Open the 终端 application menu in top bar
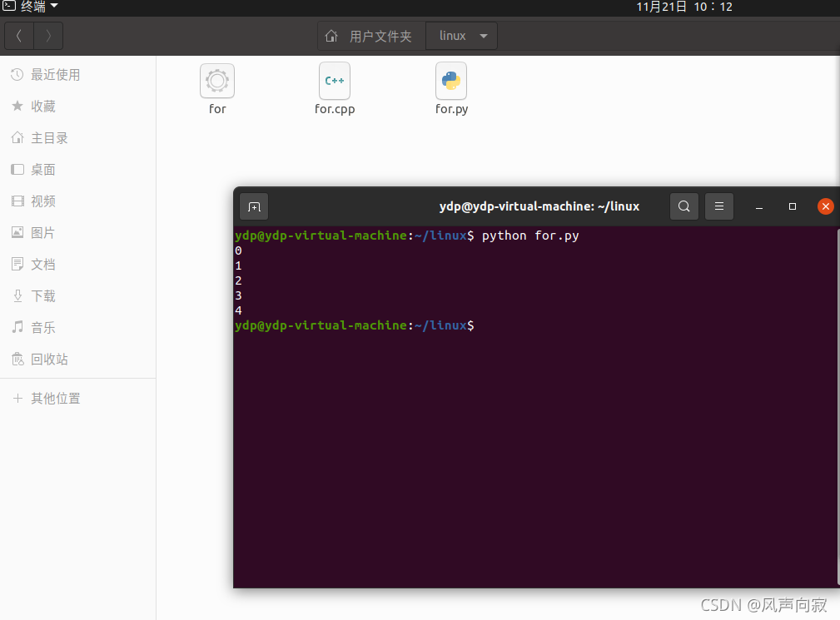 point(31,7)
